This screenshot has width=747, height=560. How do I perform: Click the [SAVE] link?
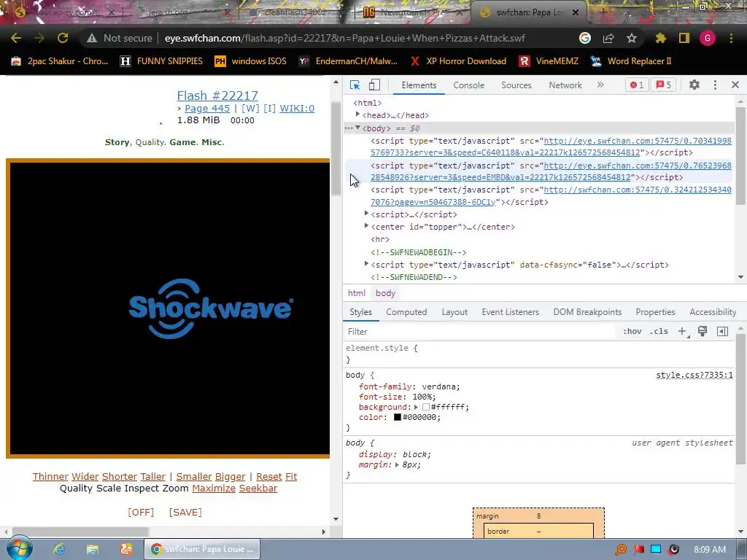[x=185, y=513]
